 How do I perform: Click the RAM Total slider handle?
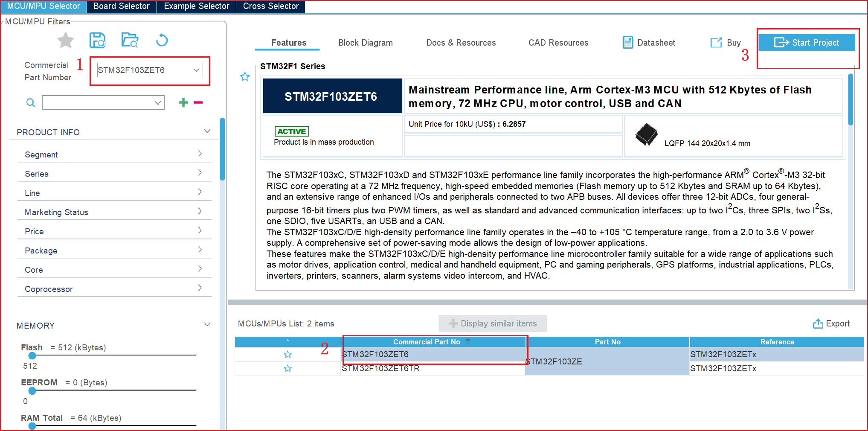click(x=32, y=426)
